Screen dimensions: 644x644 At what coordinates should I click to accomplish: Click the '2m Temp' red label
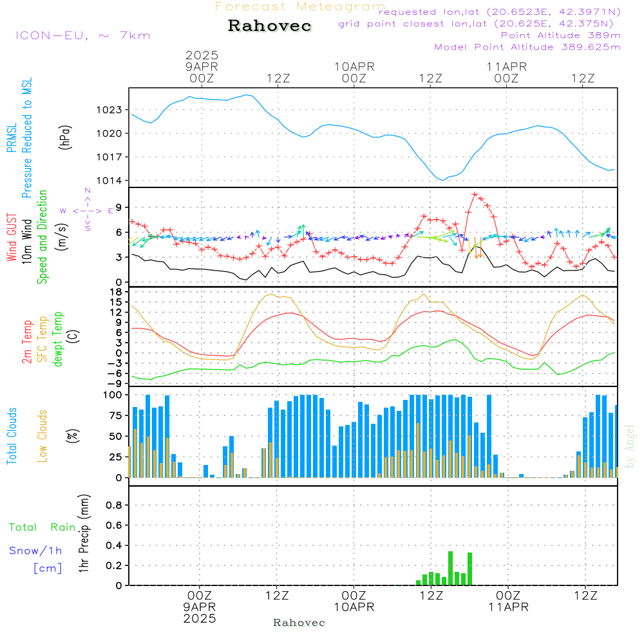click(26, 342)
